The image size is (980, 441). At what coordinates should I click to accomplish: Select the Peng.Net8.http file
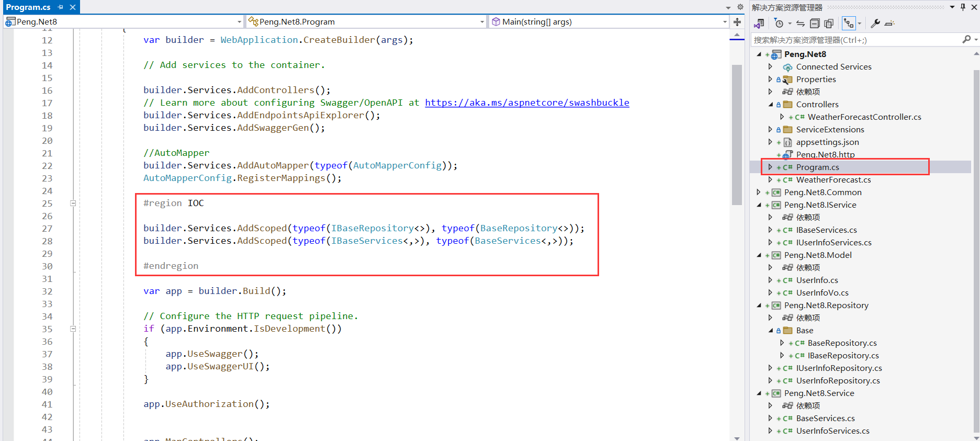[825, 155]
